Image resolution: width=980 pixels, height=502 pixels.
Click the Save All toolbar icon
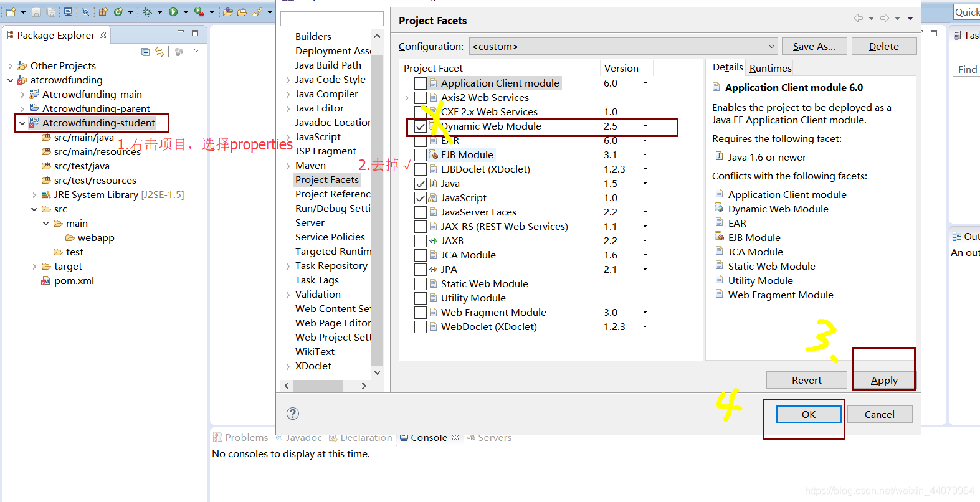tap(50, 12)
